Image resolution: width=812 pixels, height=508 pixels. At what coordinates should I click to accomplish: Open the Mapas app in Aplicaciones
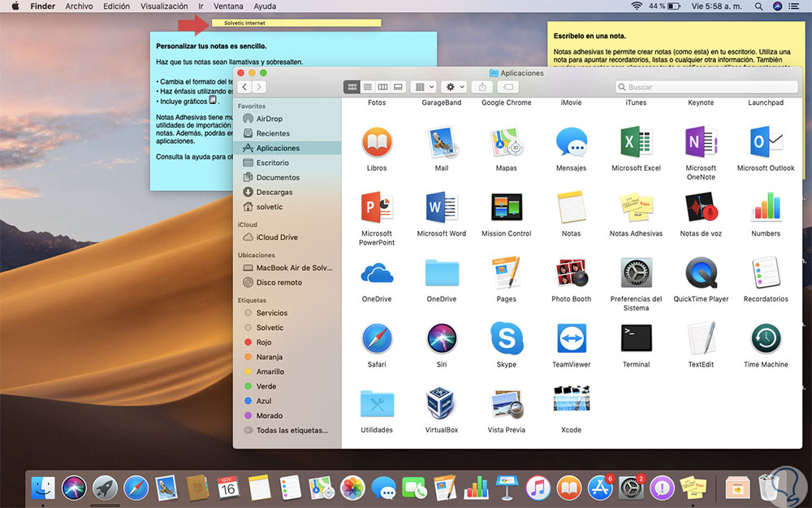coord(507,142)
